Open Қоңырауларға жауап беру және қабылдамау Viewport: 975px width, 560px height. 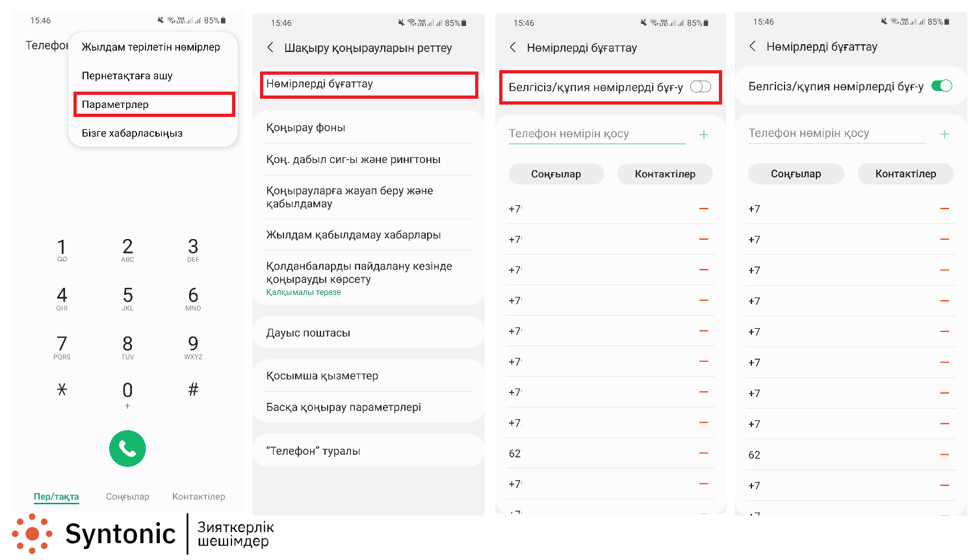[x=369, y=197]
